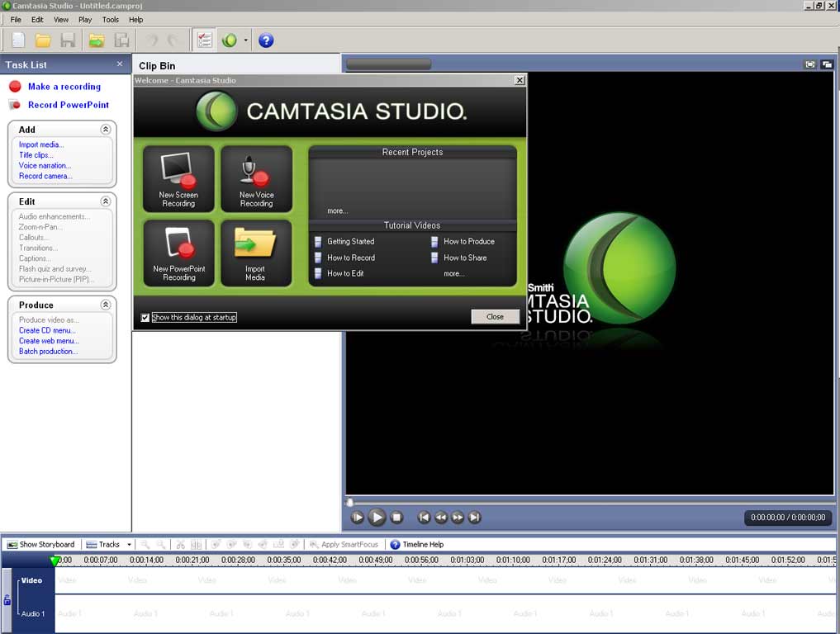The image size is (840, 634).
Task: Open the Tracks dropdown arrow
Action: 129,545
